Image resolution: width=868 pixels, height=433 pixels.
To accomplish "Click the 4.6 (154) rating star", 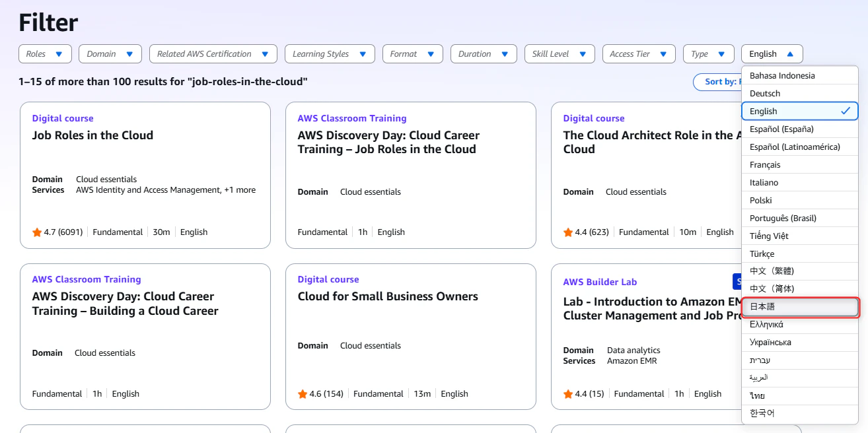I will point(303,394).
